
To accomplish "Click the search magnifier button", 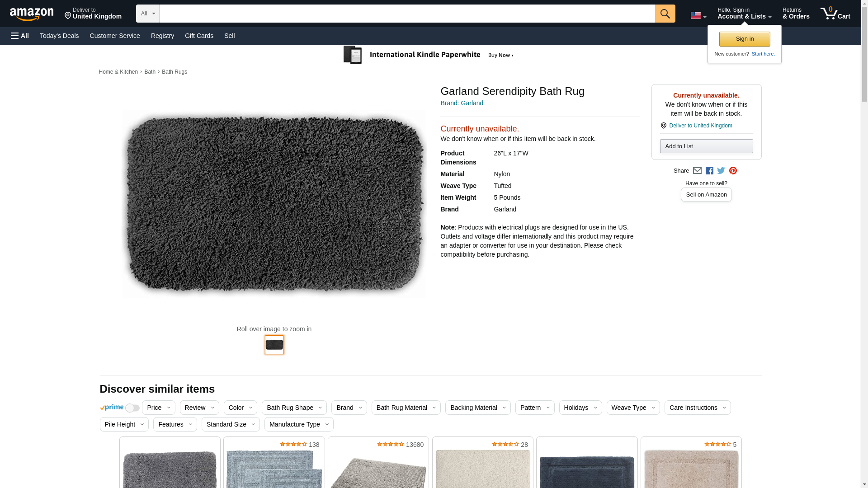I will (x=665, y=14).
